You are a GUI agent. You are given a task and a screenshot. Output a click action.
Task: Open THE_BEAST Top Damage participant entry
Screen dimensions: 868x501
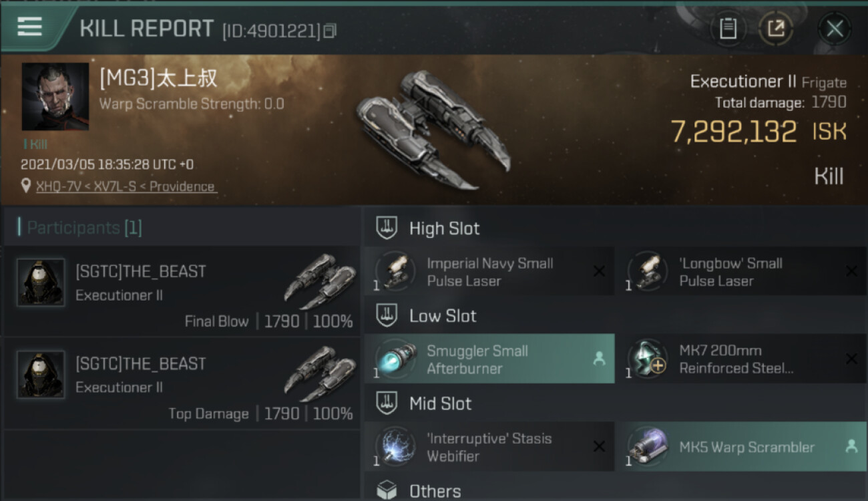coord(180,383)
